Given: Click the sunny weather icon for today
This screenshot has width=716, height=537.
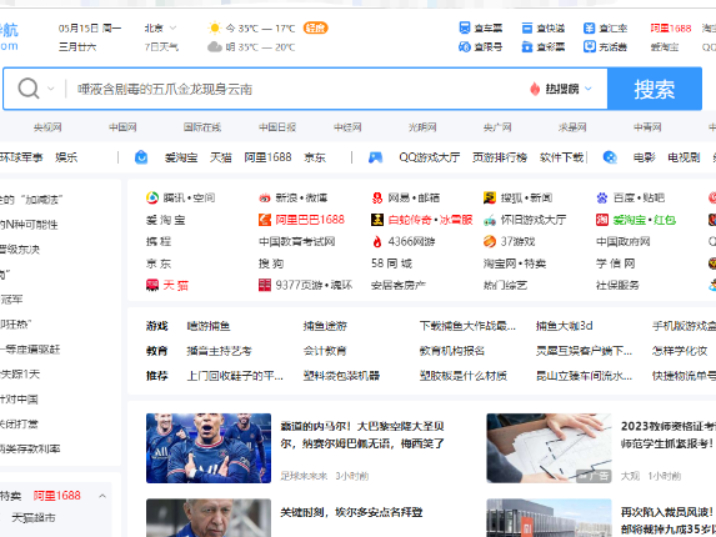Looking at the screenshot, I should [x=215, y=28].
